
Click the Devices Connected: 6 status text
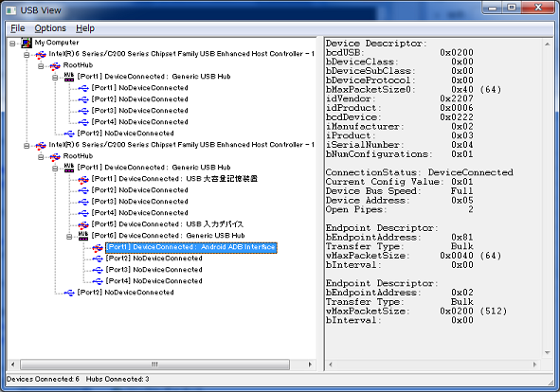tap(43, 379)
